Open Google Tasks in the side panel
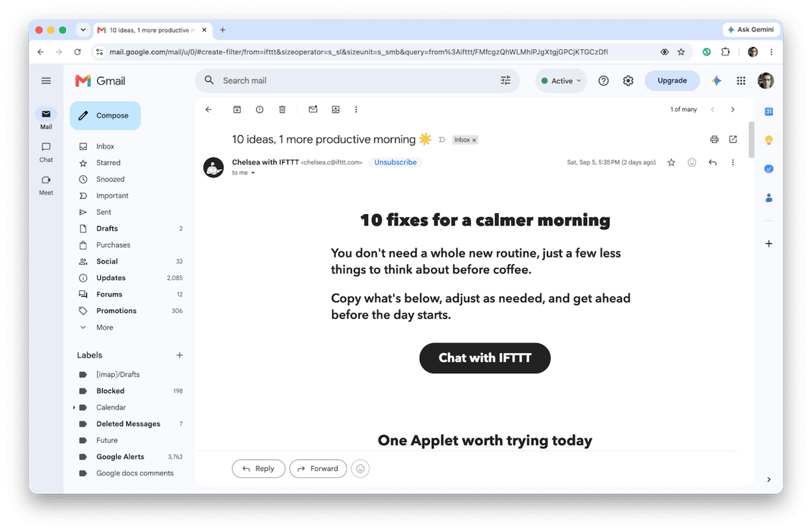The width and height of the screenshot is (812, 532). [769, 169]
